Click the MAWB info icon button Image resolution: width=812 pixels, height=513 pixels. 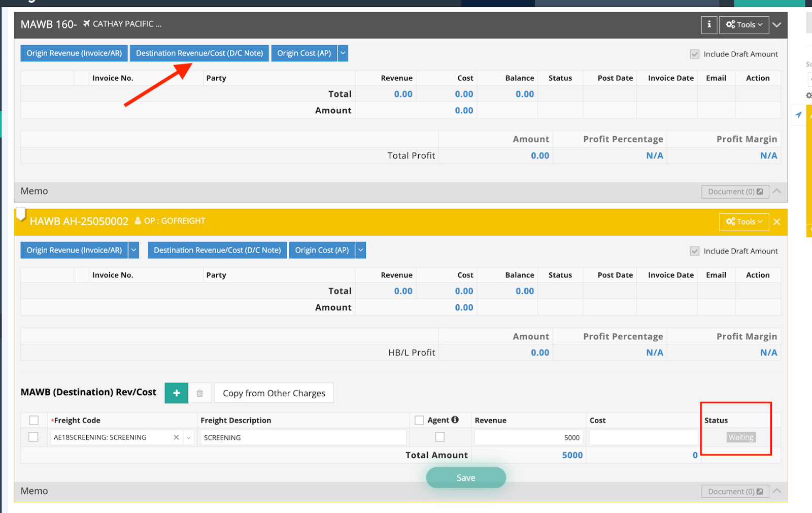click(709, 24)
